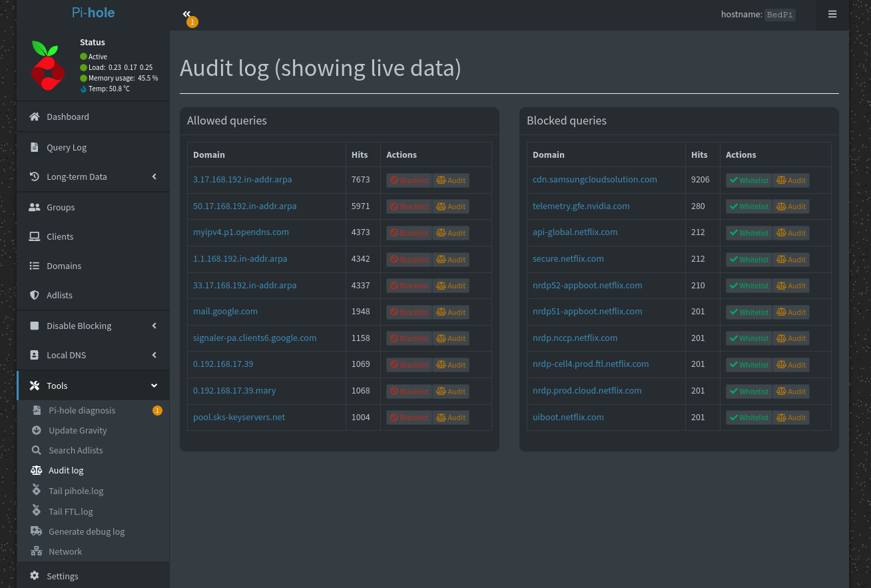The image size is (871, 588).
Task: Collapse the Tools menu section
Action: coord(154,386)
